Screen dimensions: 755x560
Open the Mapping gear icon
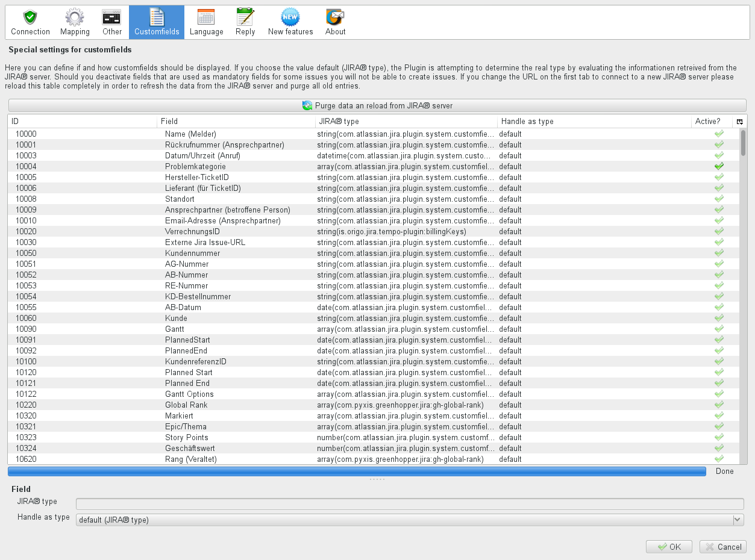pyautogui.click(x=75, y=17)
